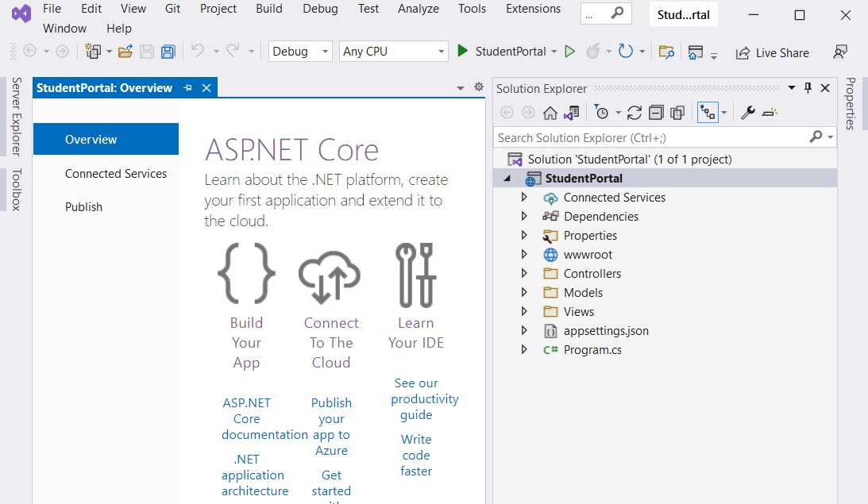Image resolution: width=868 pixels, height=504 pixels.
Task: Open the Any CPU platform dropdown
Action: point(394,52)
